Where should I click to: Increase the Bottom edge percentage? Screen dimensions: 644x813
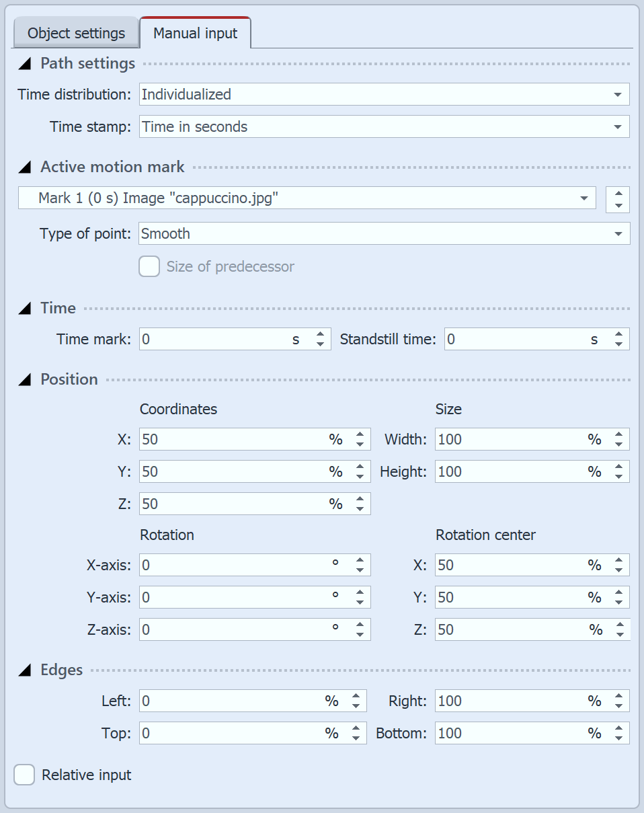[619, 729]
